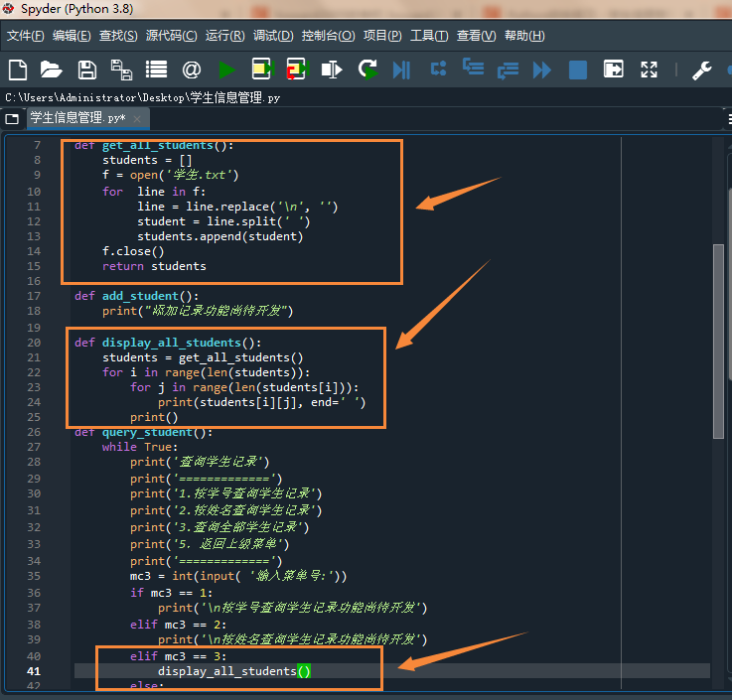Click 'elif mc3 == 3:' code line
Image resolution: width=732 pixels, height=700 pixels.
point(178,656)
